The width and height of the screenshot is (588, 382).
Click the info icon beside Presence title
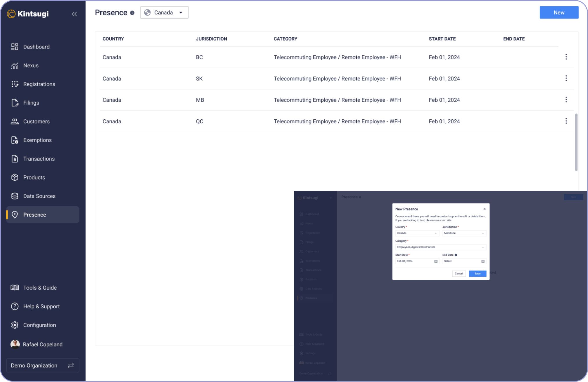click(132, 13)
